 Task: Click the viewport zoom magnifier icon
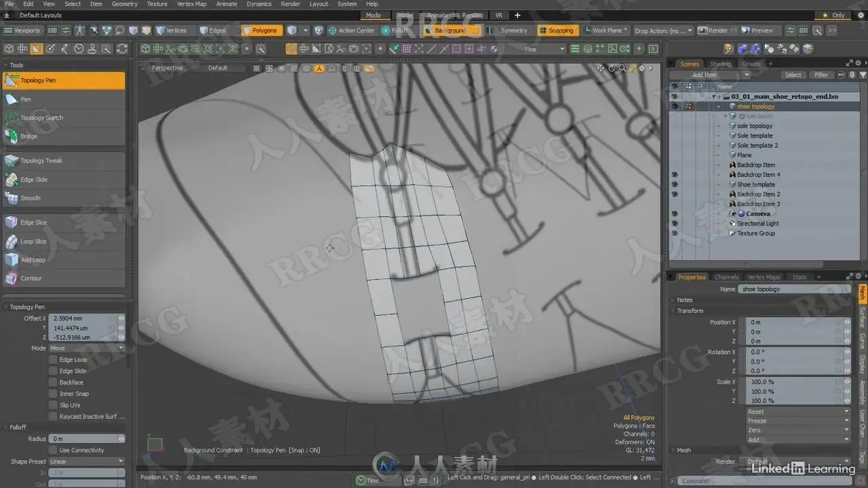623,68
